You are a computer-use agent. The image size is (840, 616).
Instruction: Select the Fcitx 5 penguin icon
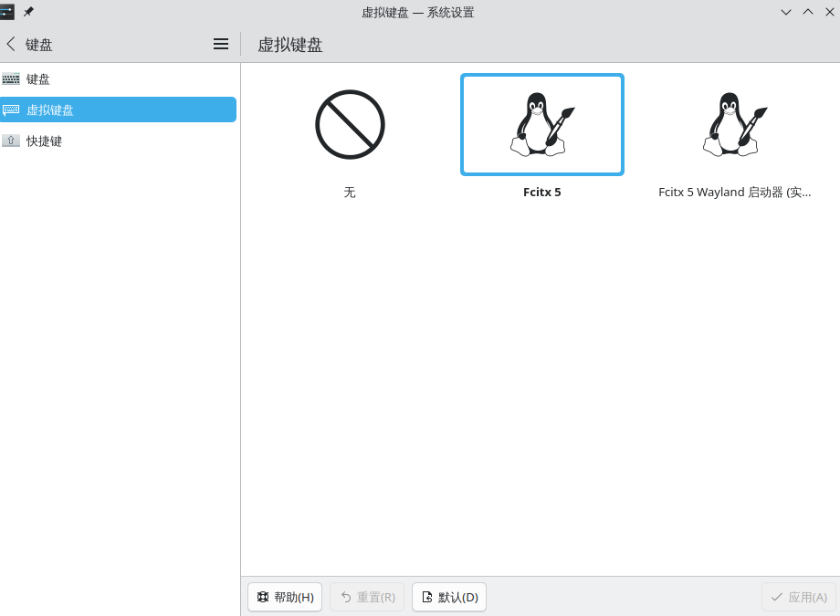coord(541,124)
